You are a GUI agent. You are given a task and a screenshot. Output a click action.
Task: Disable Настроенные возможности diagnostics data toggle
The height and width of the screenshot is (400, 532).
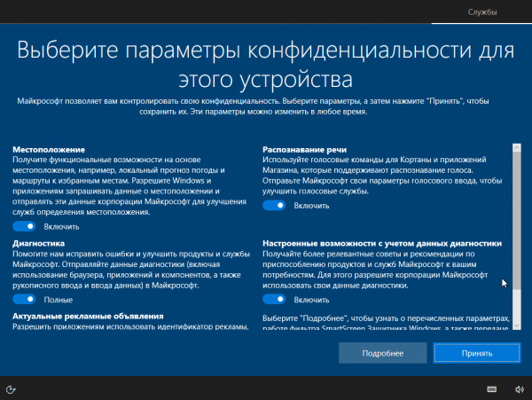click(274, 299)
